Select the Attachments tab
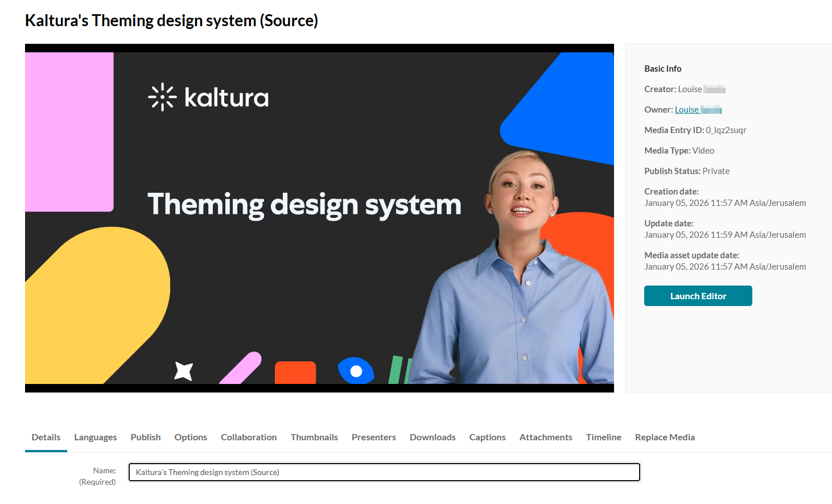 click(x=546, y=437)
